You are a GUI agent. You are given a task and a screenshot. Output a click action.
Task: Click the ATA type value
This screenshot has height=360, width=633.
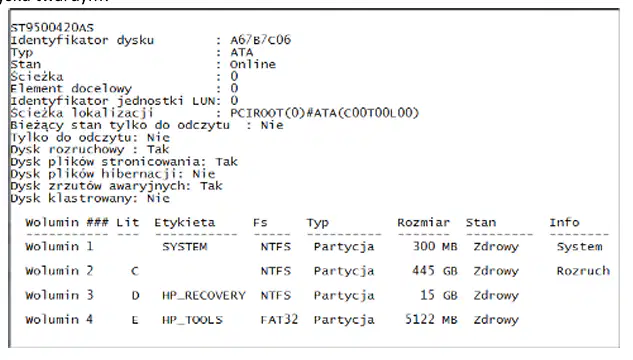coord(241,52)
